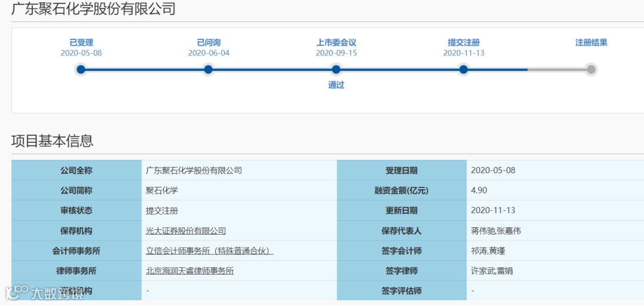The width and height of the screenshot is (644, 305).
Task: Click the 聚石化学 short name value
Action: point(162,190)
